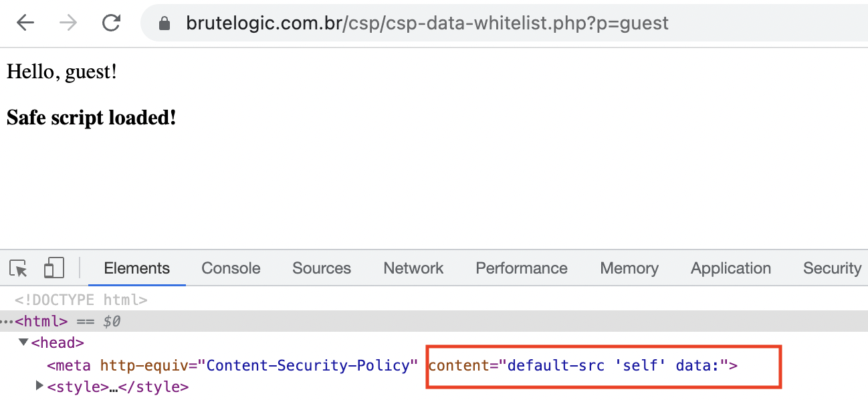
Task: Toggle the device emulation toolbar
Action: (53, 268)
